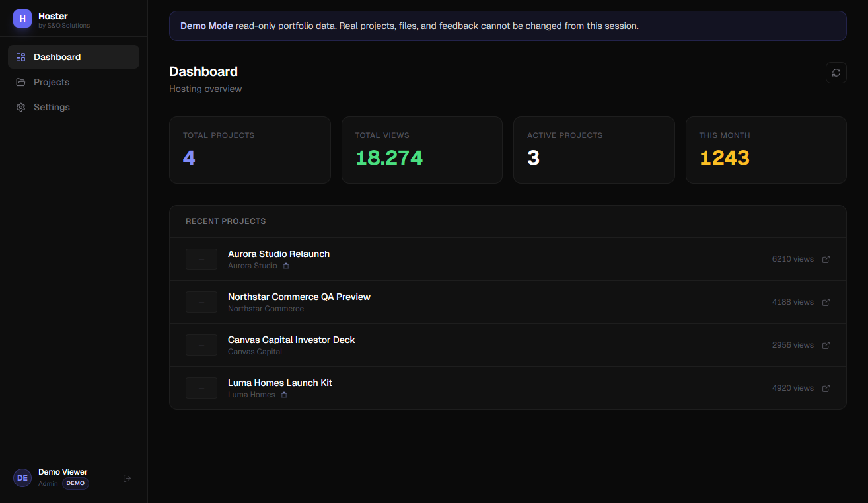Open external link for Northstar Commerce QA Preview
868x503 pixels.
[826, 302]
